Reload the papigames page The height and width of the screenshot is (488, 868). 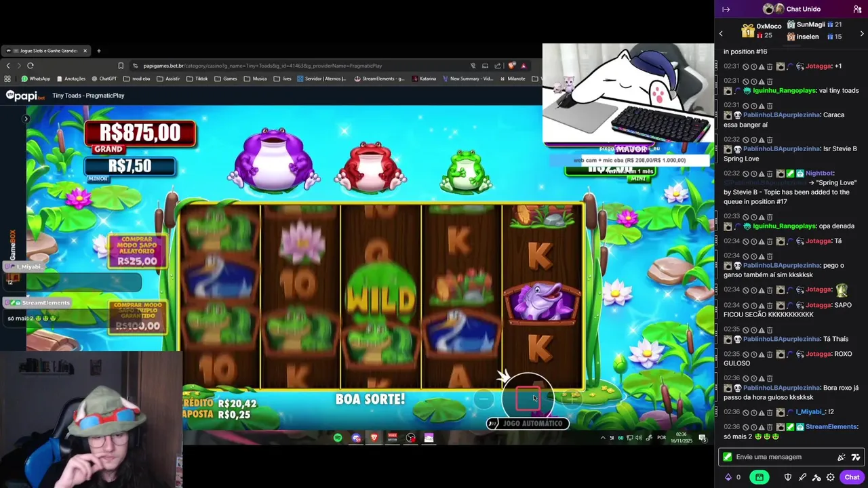[31, 66]
